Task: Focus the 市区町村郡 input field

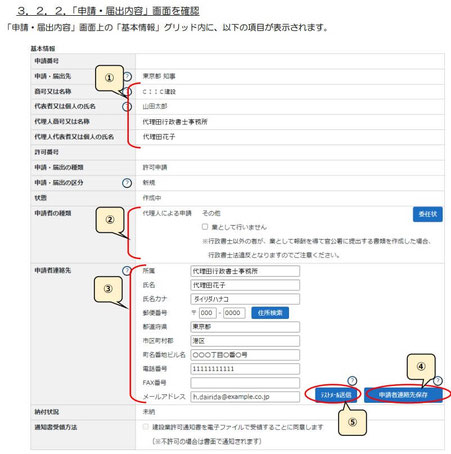Action: pos(245,341)
